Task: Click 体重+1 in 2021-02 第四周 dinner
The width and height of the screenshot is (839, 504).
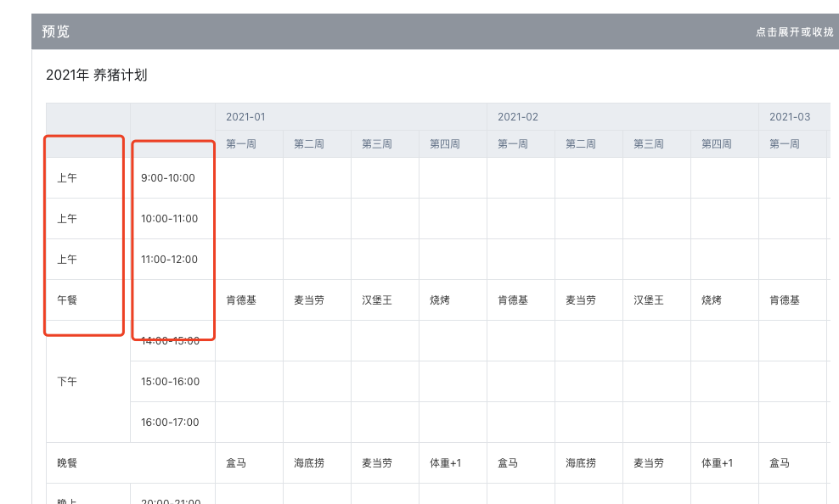Action: coord(717,462)
